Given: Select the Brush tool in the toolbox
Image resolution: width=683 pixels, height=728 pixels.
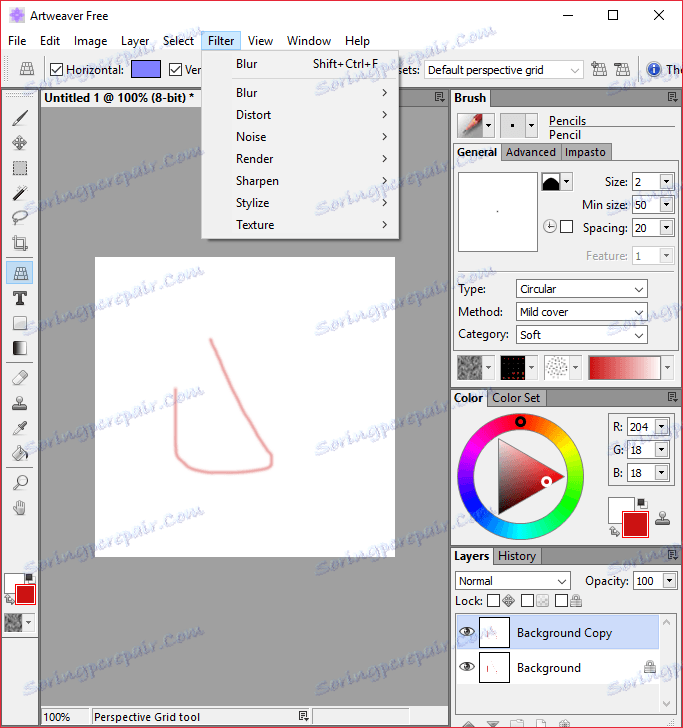Looking at the screenshot, I should pos(20,118).
